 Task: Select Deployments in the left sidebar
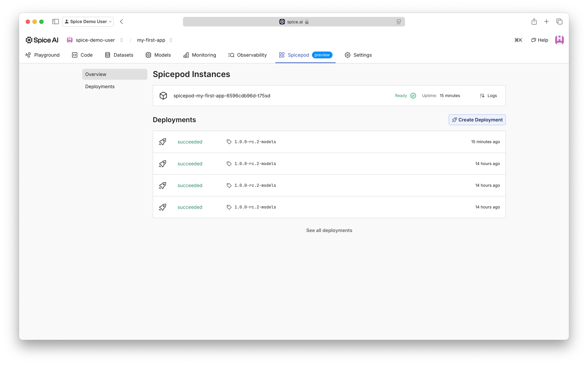[x=100, y=86]
